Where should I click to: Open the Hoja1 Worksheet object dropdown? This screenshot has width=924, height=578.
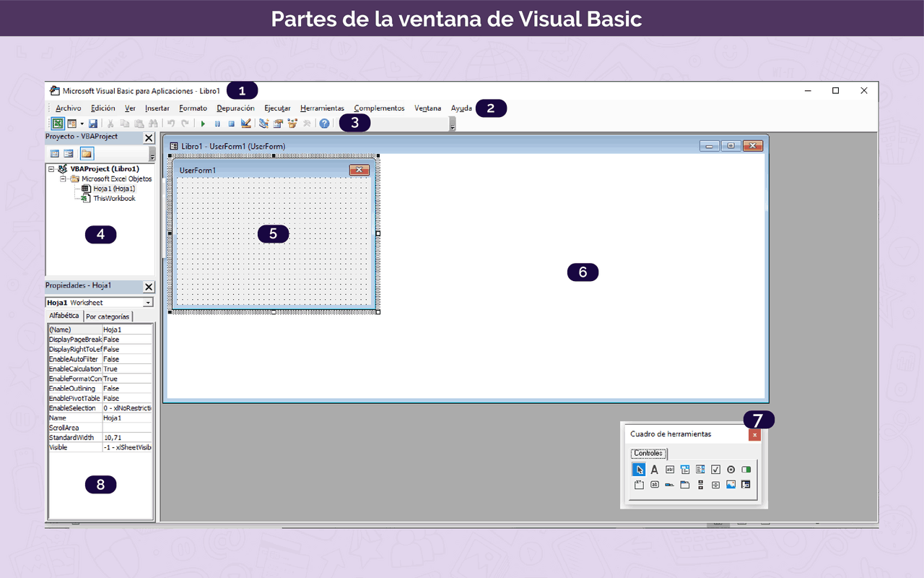pyautogui.click(x=148, y=303)
